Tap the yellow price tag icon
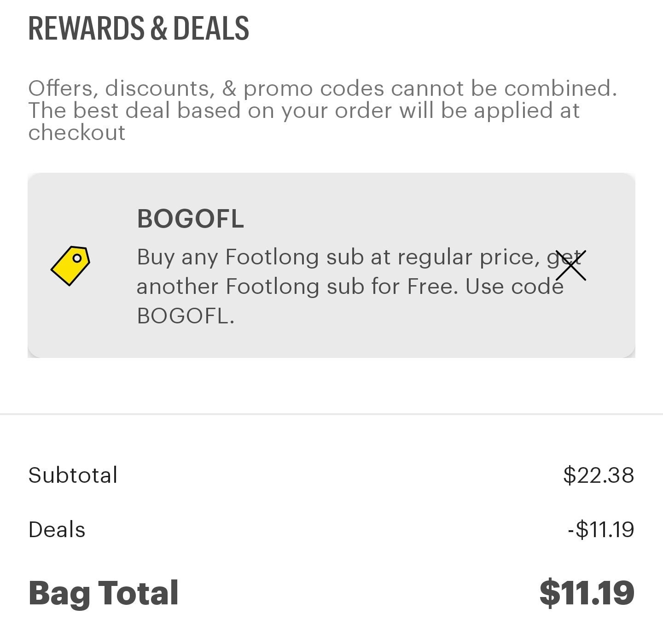663x644 pixels. tap(70, 266)
